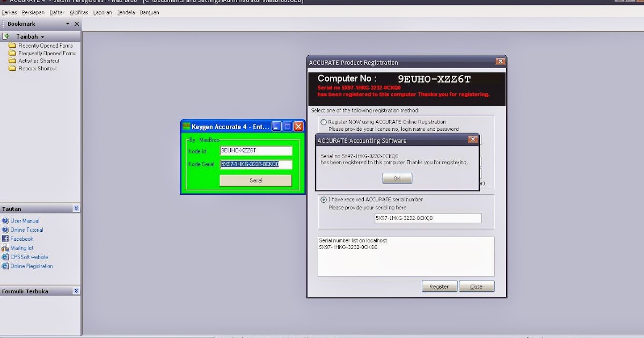The image size is (644, 338).
Task: Maximize the Keygen Accurate 4 window
Action: point(287,127)
